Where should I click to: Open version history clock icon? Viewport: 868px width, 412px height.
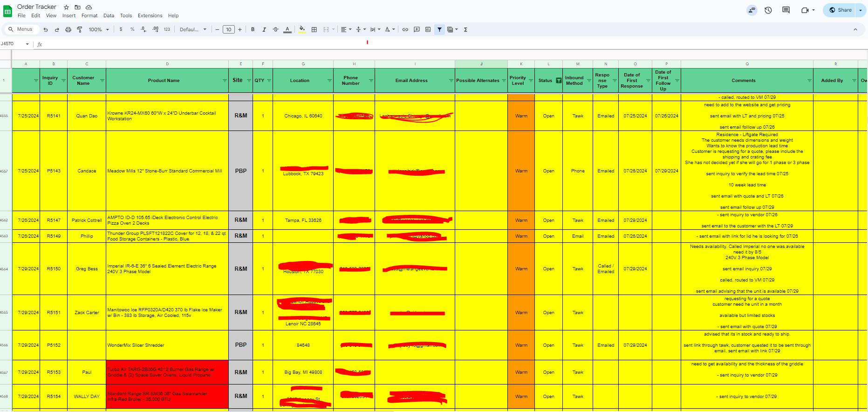(768, 10)
